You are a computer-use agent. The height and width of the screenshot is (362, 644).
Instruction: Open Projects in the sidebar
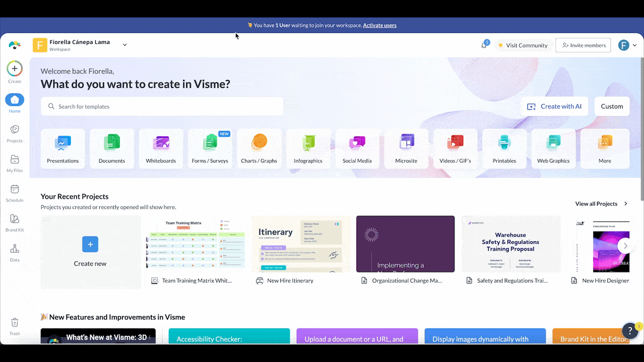14,133
